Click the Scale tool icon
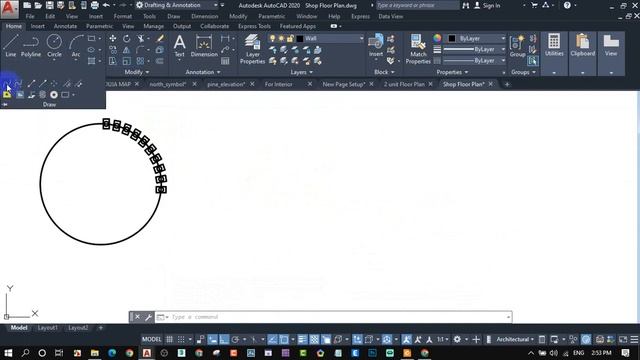The image size is (640, 360). click(127, 61)
